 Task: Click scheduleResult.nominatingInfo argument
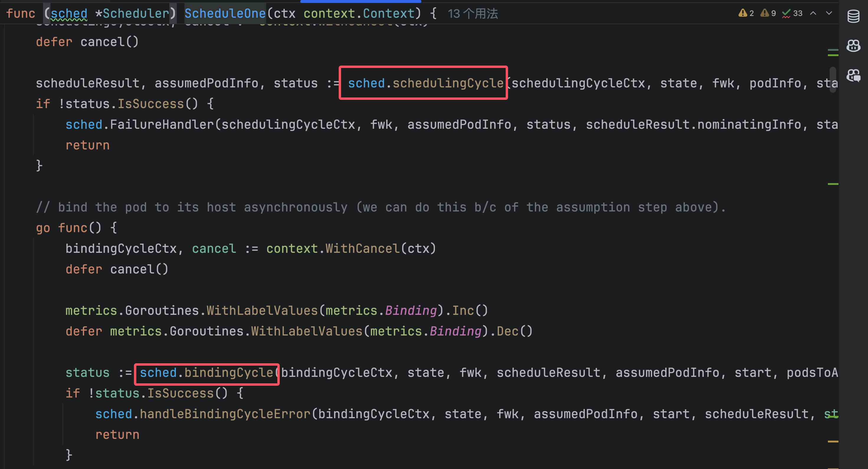click(693, 125)
